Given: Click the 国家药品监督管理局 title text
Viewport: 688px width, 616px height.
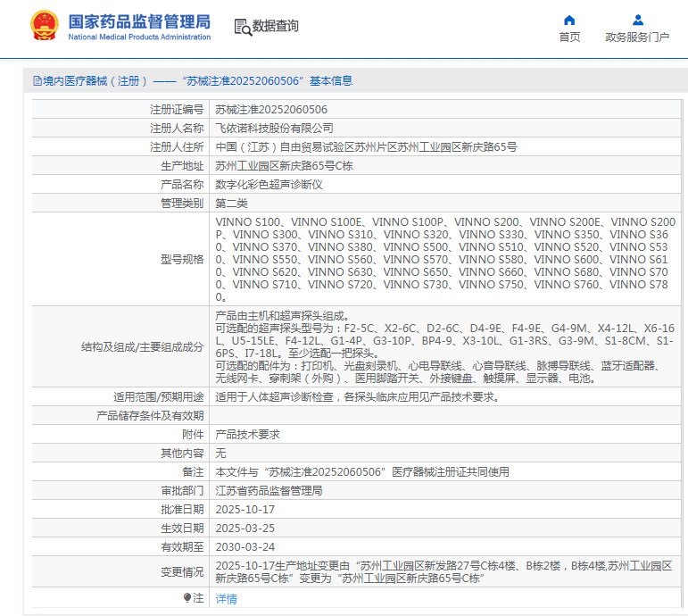Looking at the screenshot, I should (139, 21).
